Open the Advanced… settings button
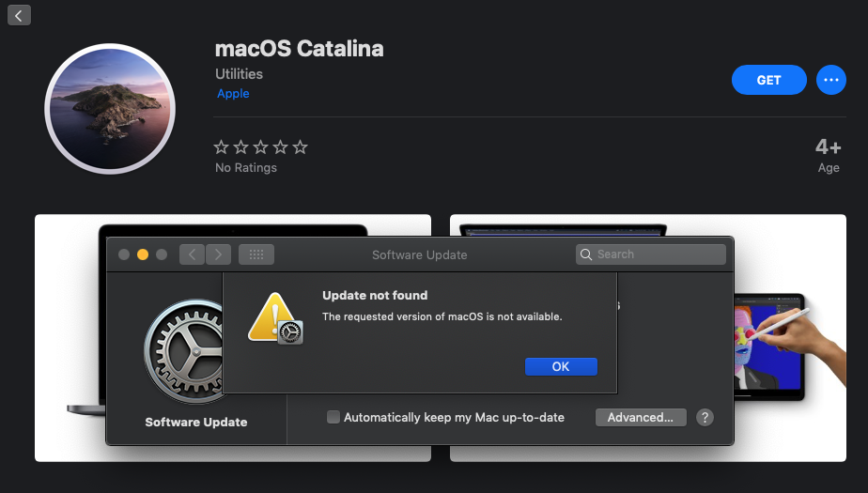Screen dimensions: 868x493 [x=641, y=417]
